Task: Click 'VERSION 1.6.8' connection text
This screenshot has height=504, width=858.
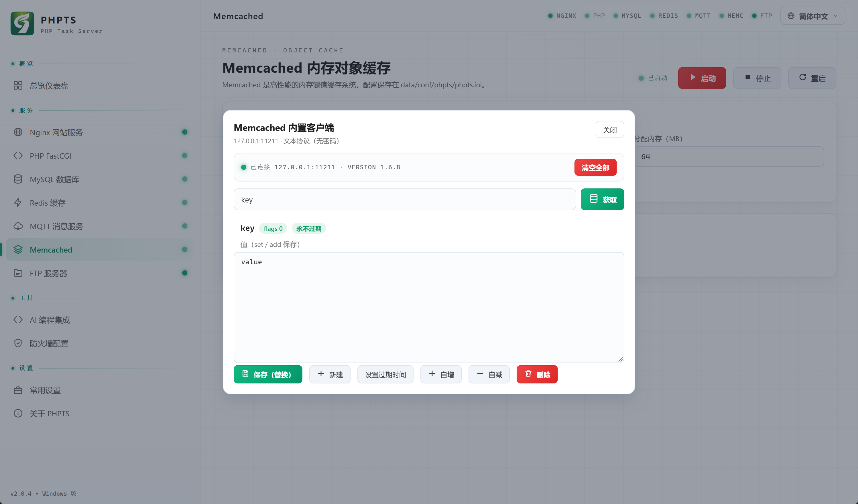Action: [373, 167]
